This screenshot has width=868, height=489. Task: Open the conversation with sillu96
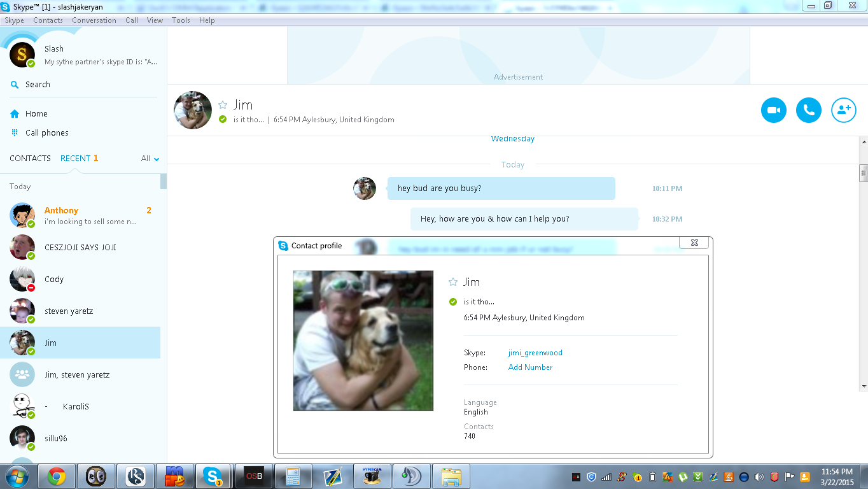pyautogui.click(x=80, y=438)
